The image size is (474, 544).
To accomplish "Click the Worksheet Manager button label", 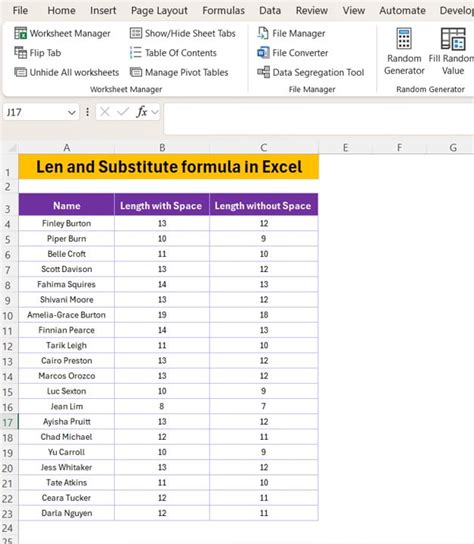I will [x=70, y=34].
